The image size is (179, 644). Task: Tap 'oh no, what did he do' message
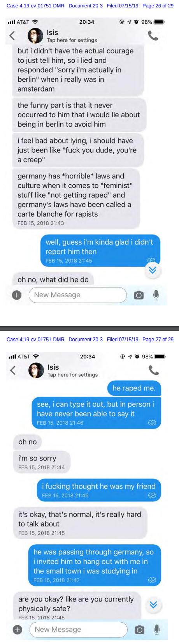point(53,279)
